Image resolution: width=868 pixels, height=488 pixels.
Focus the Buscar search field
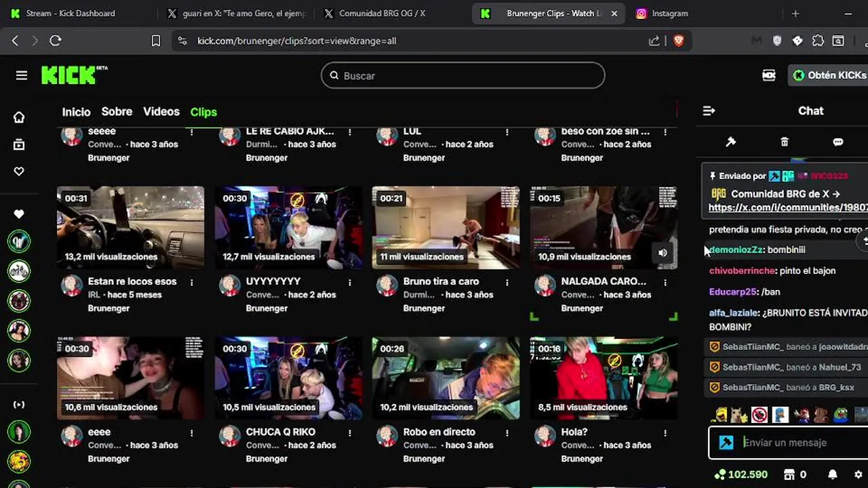[x=463, y=75]
